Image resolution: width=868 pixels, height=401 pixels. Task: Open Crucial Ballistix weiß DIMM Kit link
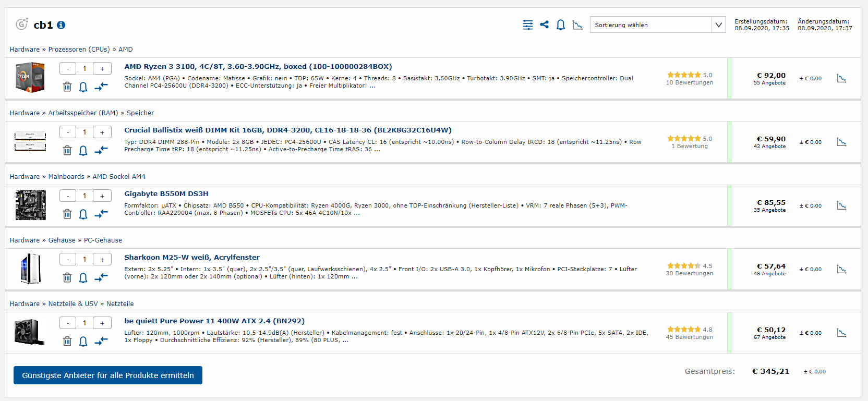coord(288,130)
